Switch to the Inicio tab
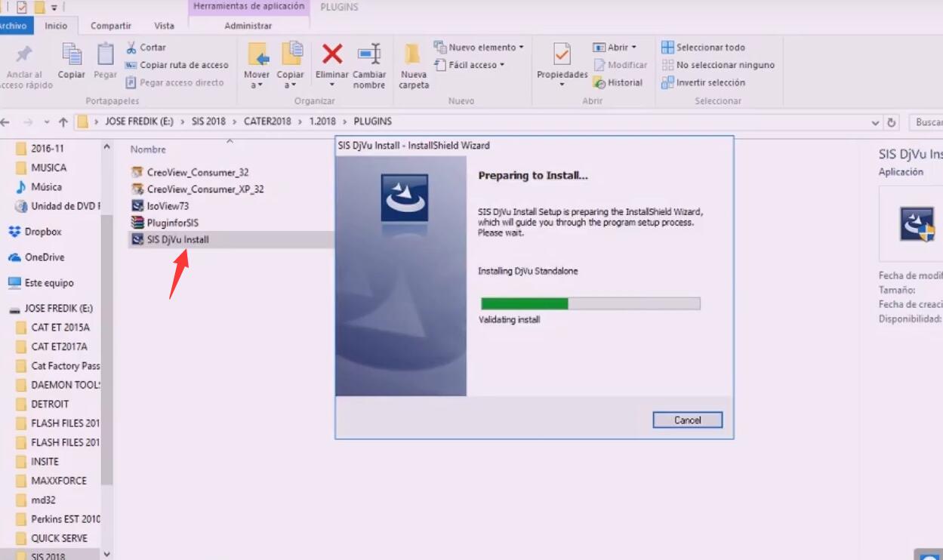Viewport: 943px width, 560px height. (x=56, y=26)
